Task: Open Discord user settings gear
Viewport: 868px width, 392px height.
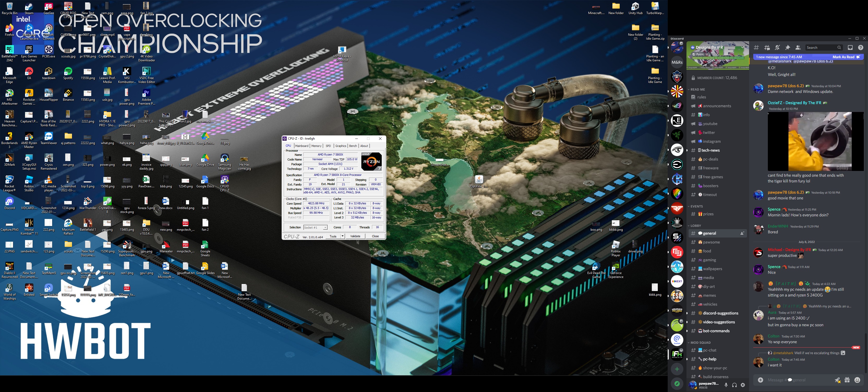Action: point(743,385)
